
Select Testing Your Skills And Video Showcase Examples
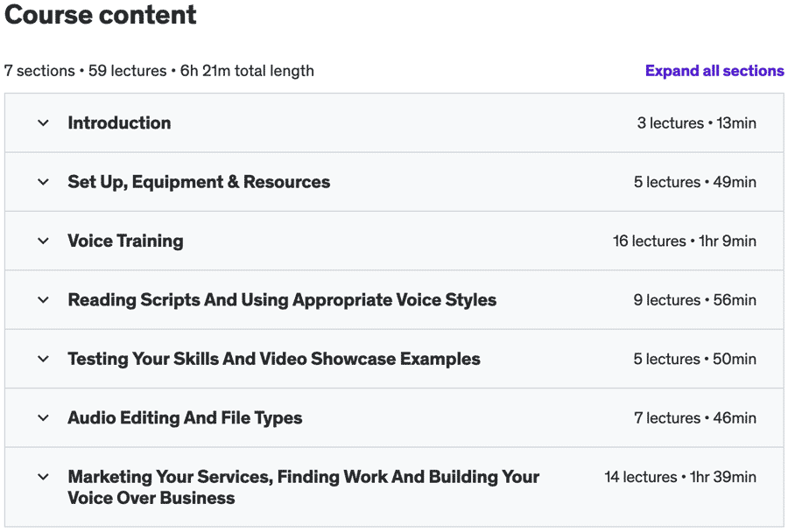coord(274,359)
